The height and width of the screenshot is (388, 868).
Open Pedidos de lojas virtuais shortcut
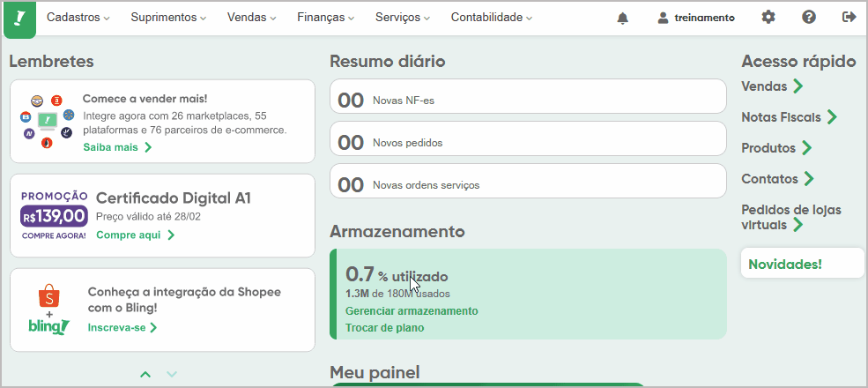point(791,217)
